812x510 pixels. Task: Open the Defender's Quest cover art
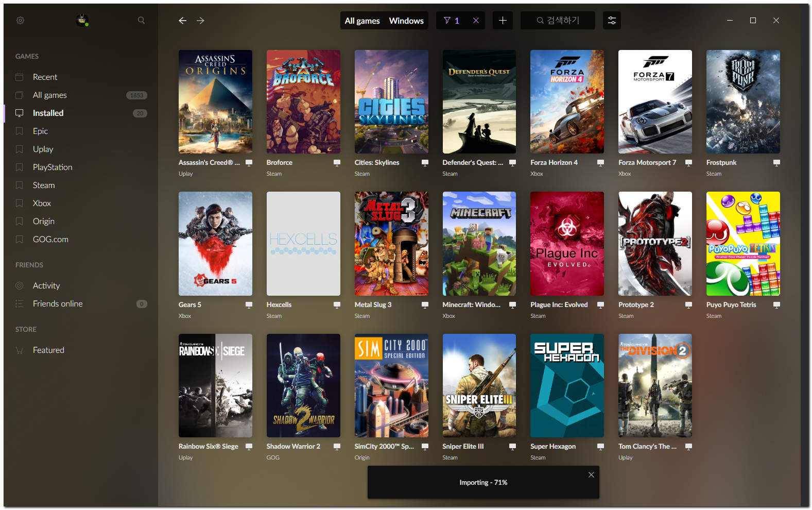point(479,101)
